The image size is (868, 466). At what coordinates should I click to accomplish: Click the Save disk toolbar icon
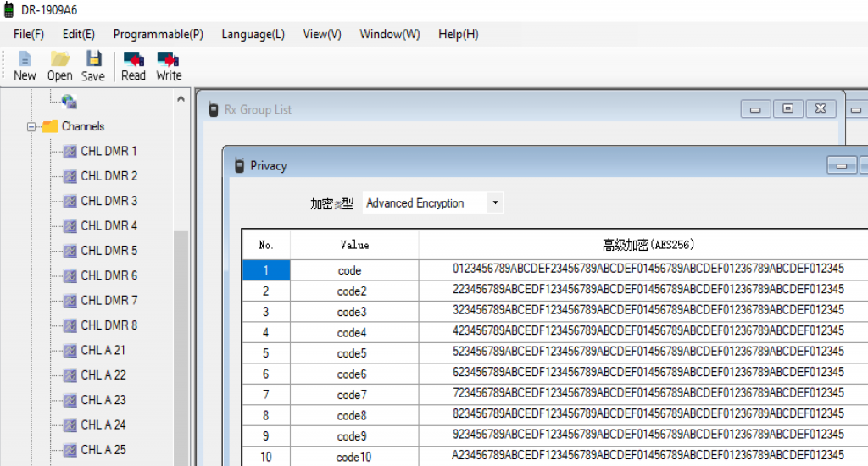click(x=93, y=58)
